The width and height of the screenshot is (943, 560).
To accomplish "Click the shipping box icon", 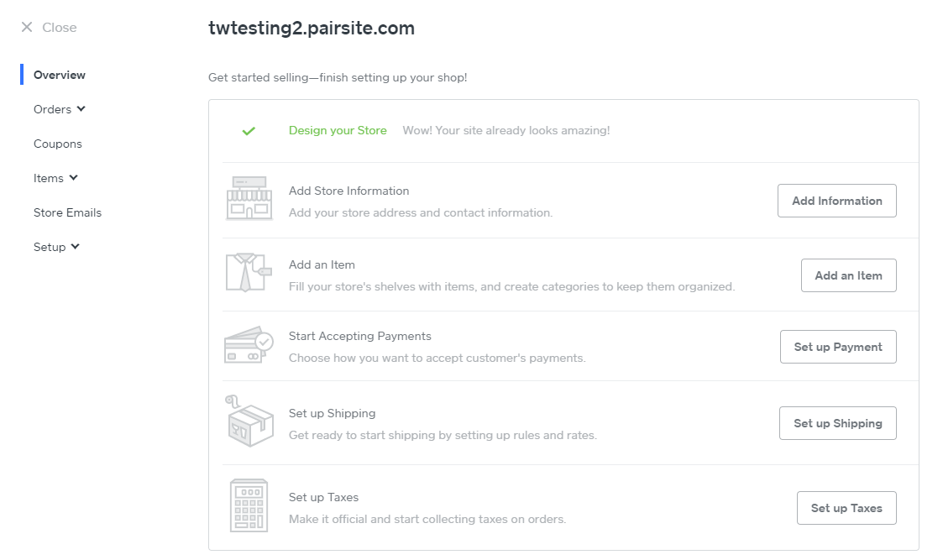I will [249, 421].
